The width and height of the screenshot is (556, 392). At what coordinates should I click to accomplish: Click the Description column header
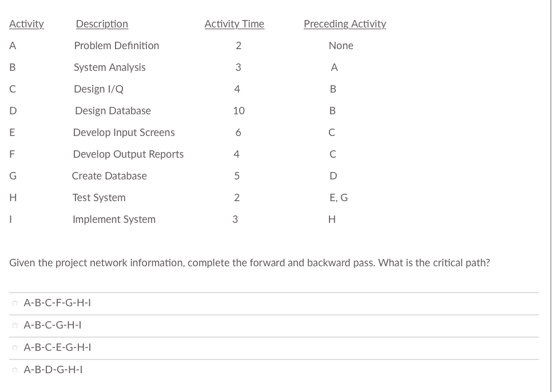tap(102, 24)
